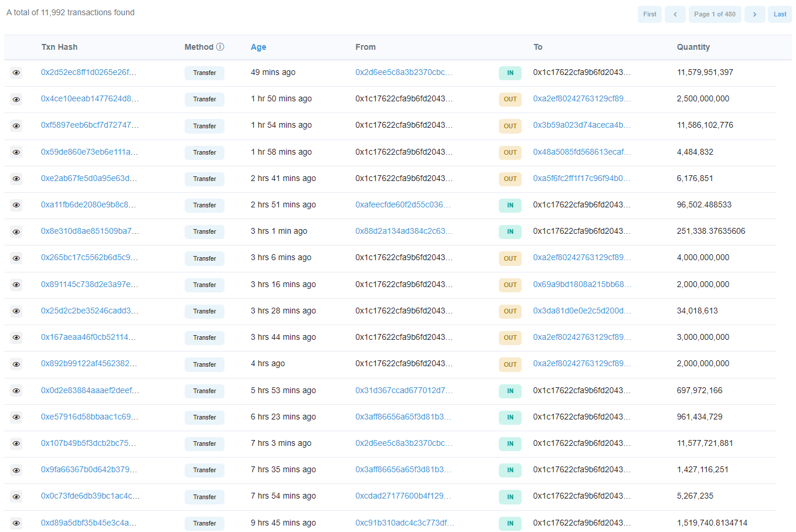Open eye preview for 0xe2ab67fe5d0a95e63d
Image resolution: width=796 pixels, height=532 pixels.
[16, 179]
